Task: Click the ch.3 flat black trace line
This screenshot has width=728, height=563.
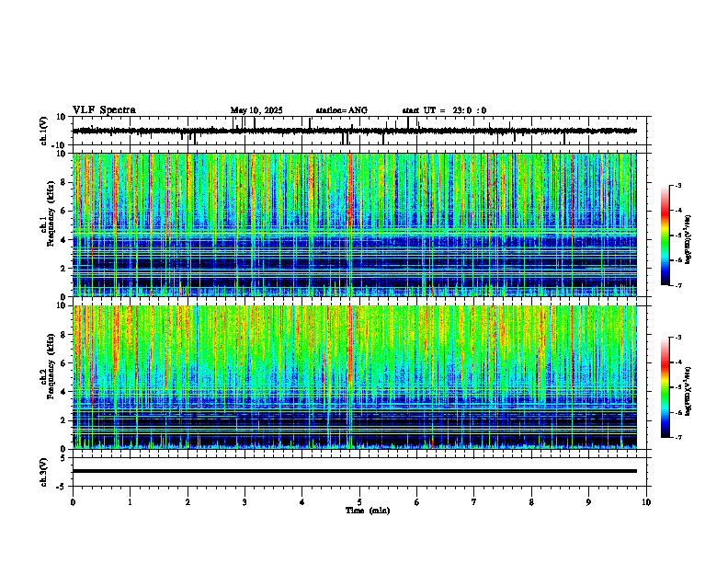Action: pos(355,471)
